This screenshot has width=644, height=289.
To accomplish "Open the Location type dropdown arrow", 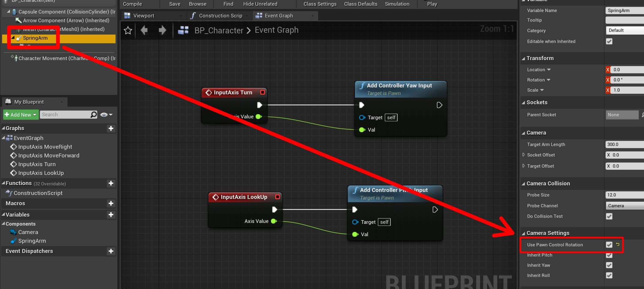I will tap(549, 70).
